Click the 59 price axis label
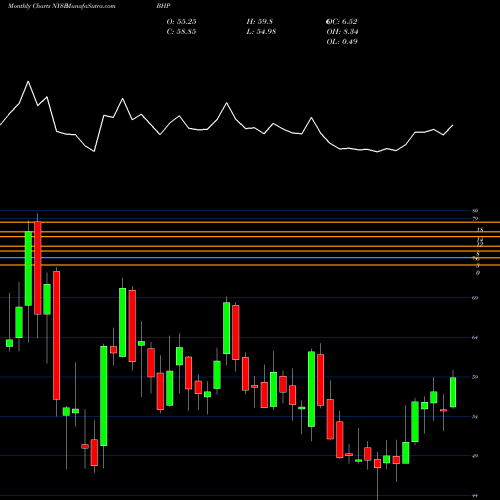Viewport: 500px width, 500px height. coord(475,377)
